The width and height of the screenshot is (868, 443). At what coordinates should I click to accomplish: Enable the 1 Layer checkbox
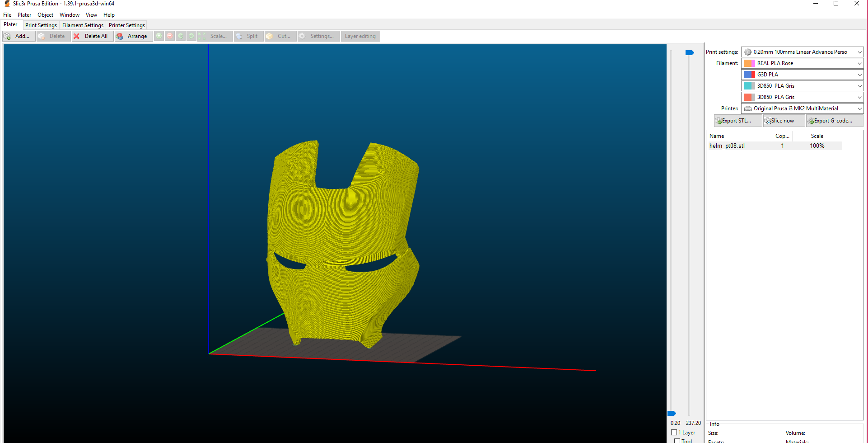coord(674,433)
